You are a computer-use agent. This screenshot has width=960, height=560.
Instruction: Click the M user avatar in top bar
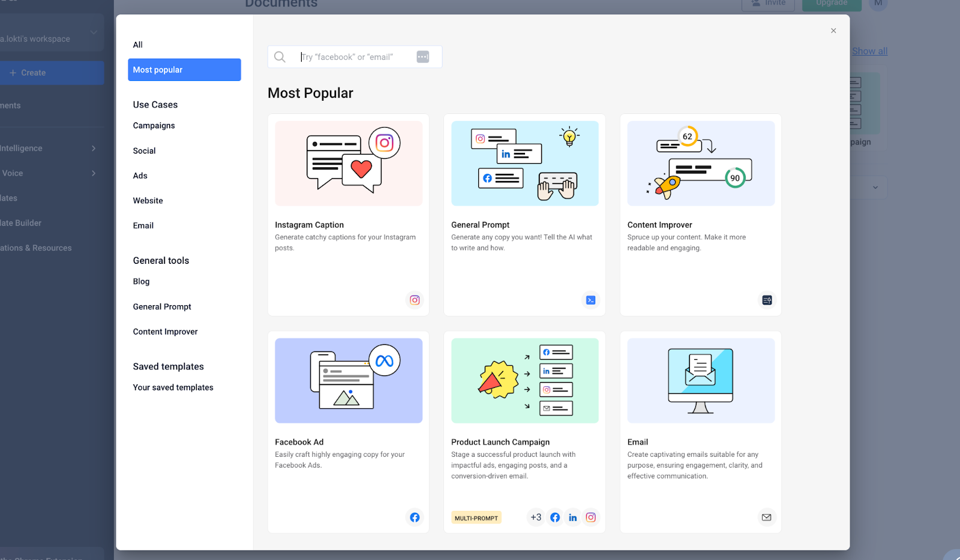point(878,4)
